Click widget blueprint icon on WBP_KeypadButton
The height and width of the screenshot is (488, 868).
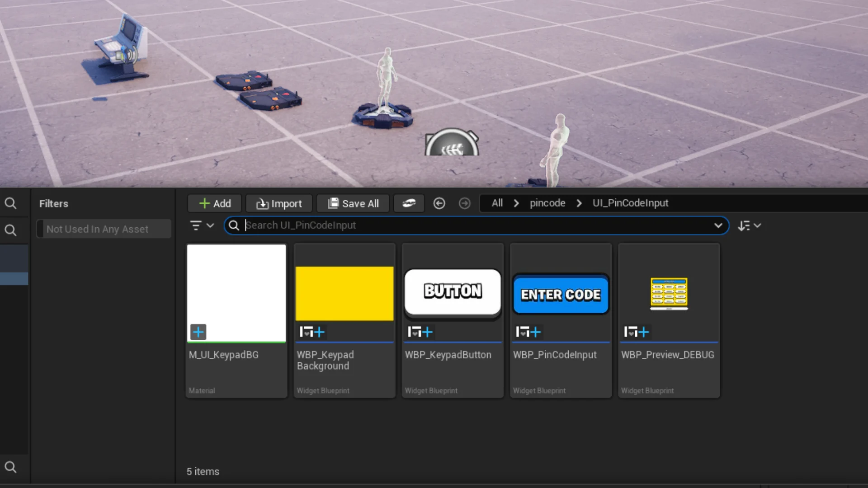420,332
